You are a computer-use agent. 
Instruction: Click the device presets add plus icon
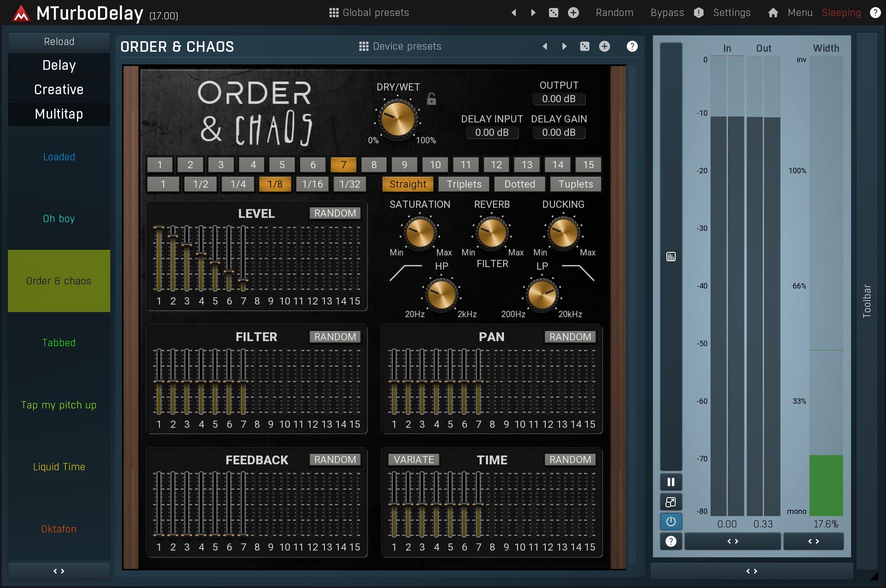(x=605, y=46)
